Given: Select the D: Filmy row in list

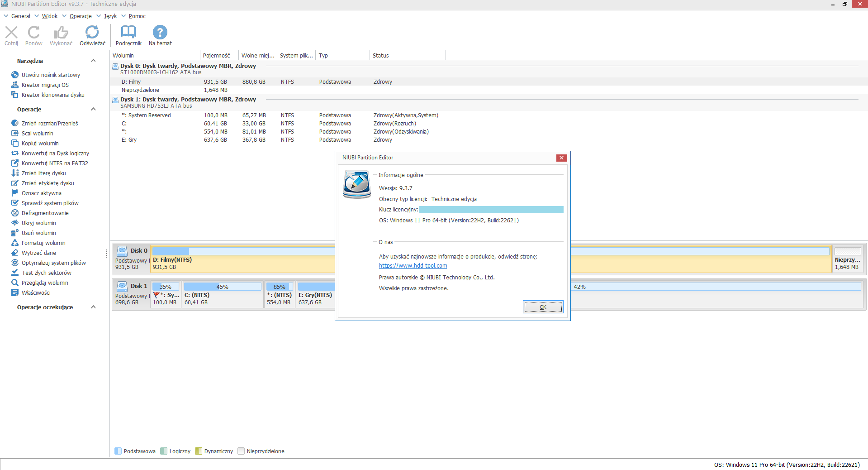Looking at the screenshot, I should coord(489,82).
